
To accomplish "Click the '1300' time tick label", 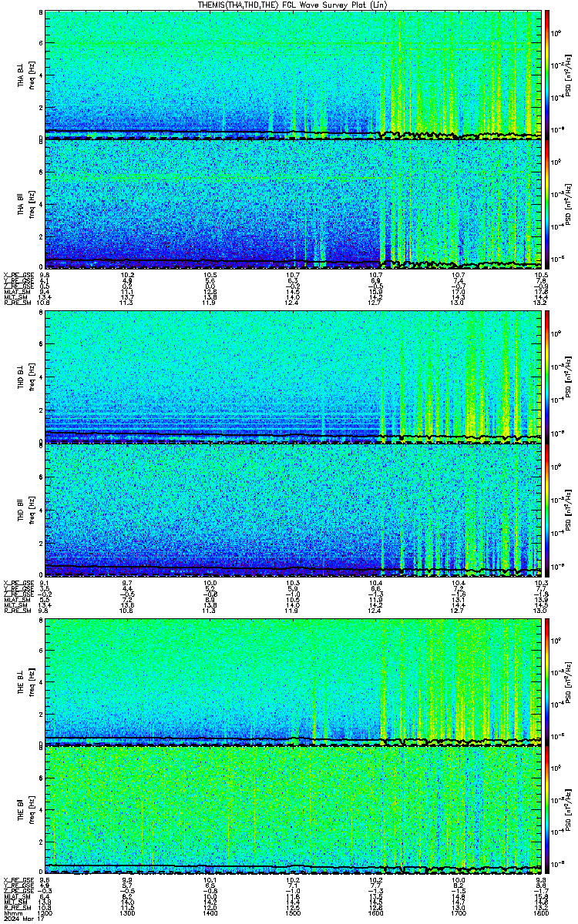I will (x=128, y=912).
